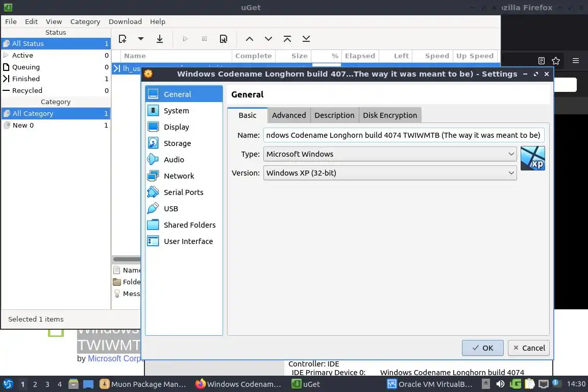Move download to bottom in uGet
The height and width of the screenshot is (392, 588).
point(306,39)
